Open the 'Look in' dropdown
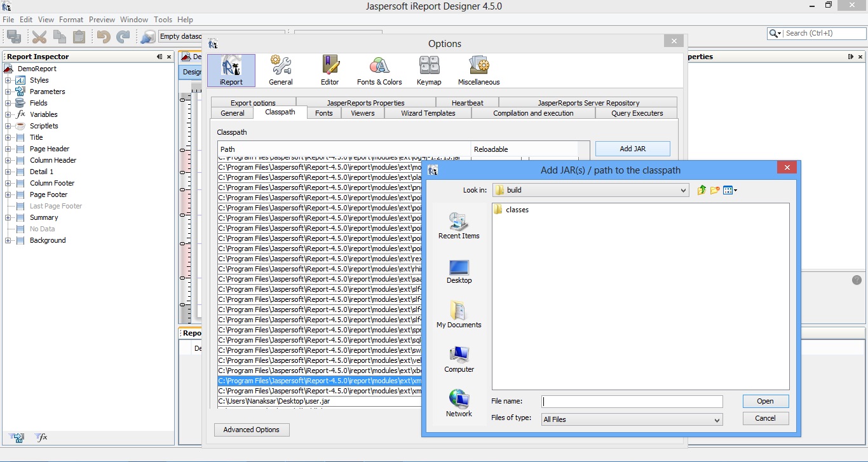 tap(683, 189)
